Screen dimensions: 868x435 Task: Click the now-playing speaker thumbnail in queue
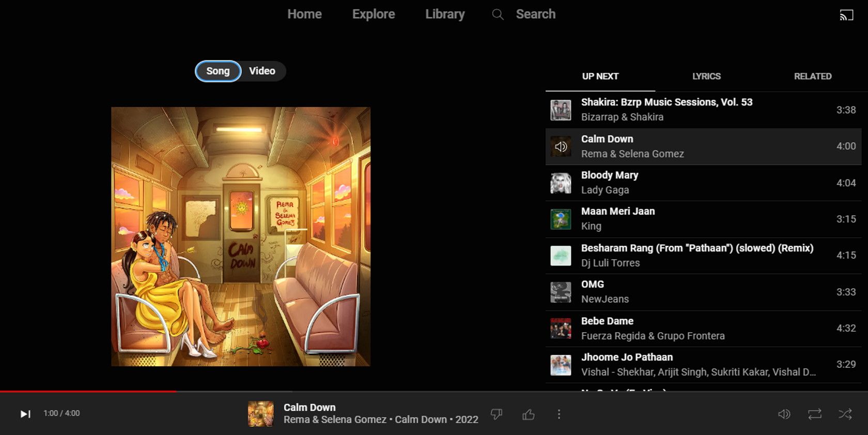click(561, 147)
